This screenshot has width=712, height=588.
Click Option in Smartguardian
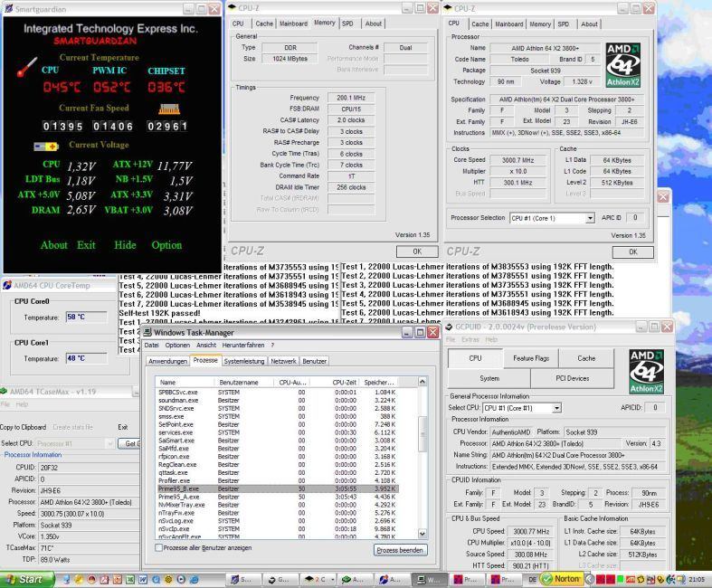click(166, 245)
